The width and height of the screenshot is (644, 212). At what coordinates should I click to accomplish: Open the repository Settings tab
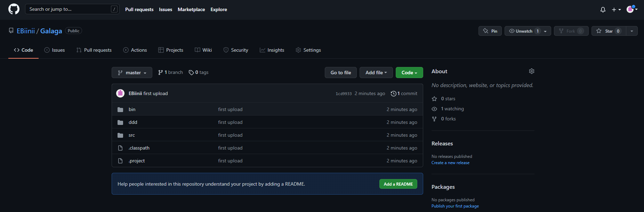[x=308, y=50]
